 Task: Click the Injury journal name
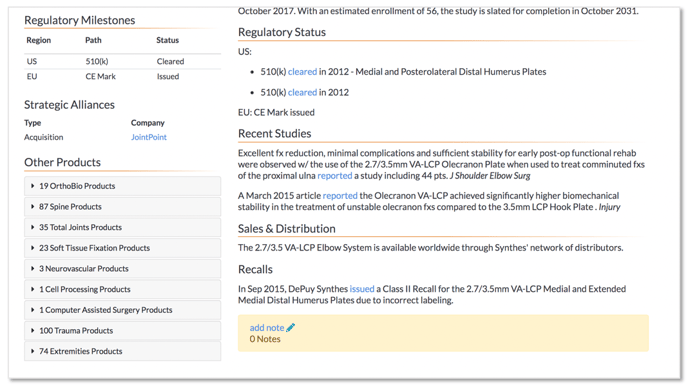[609, 207]
